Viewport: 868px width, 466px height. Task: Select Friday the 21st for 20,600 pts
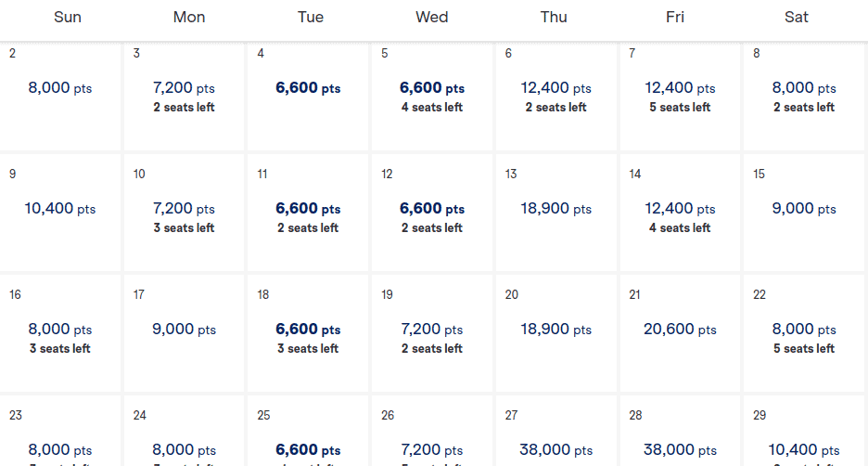point(681,333)
